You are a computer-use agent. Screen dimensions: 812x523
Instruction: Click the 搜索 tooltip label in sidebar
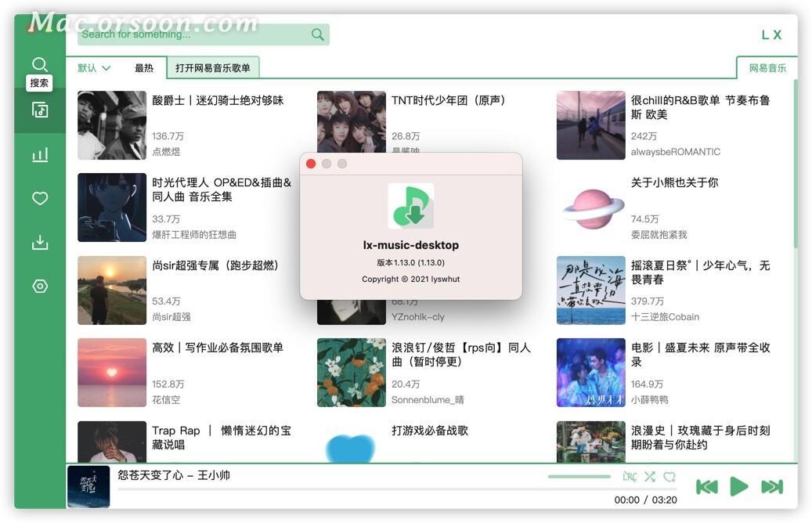39,83
